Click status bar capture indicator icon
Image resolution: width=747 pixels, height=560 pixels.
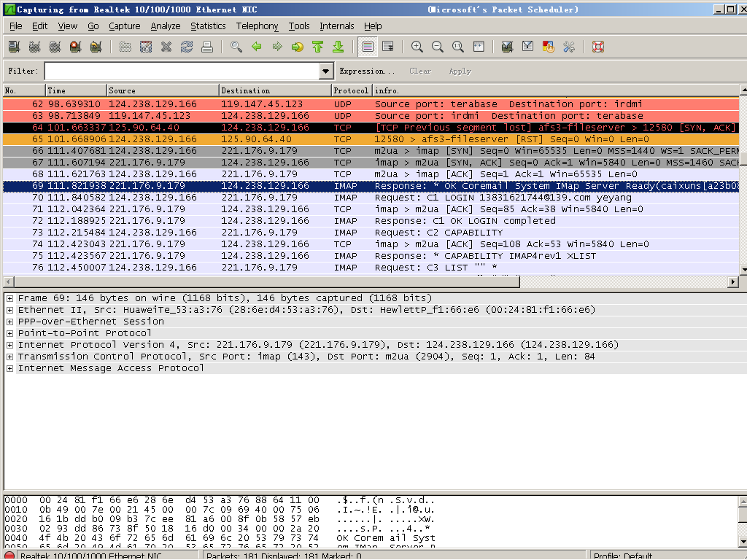pyautogui.click(x=9, y=555)
